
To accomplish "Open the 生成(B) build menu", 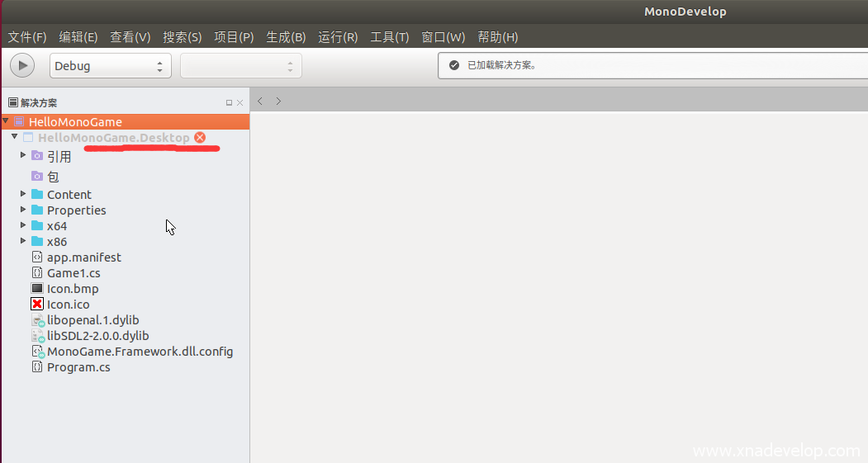I will click(x=286, y=37).
